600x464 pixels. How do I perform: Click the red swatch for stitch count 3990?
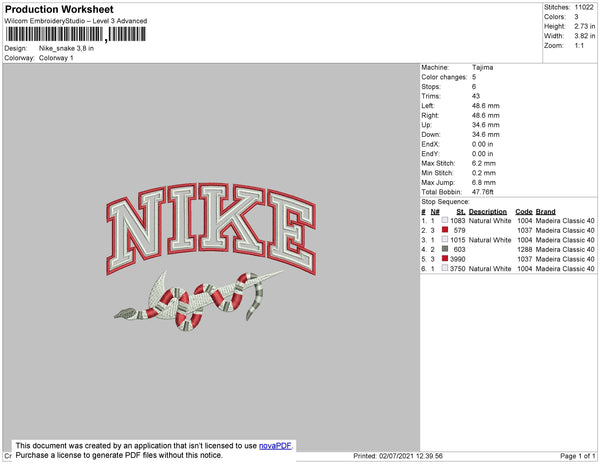pyautogui.click(x=445, y=259)
